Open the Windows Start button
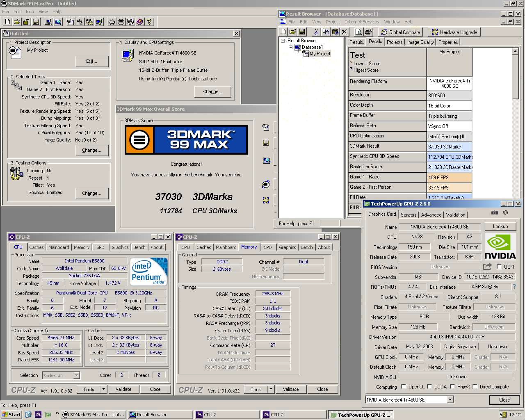Screen dimensions: 525x420 point(11,415)
